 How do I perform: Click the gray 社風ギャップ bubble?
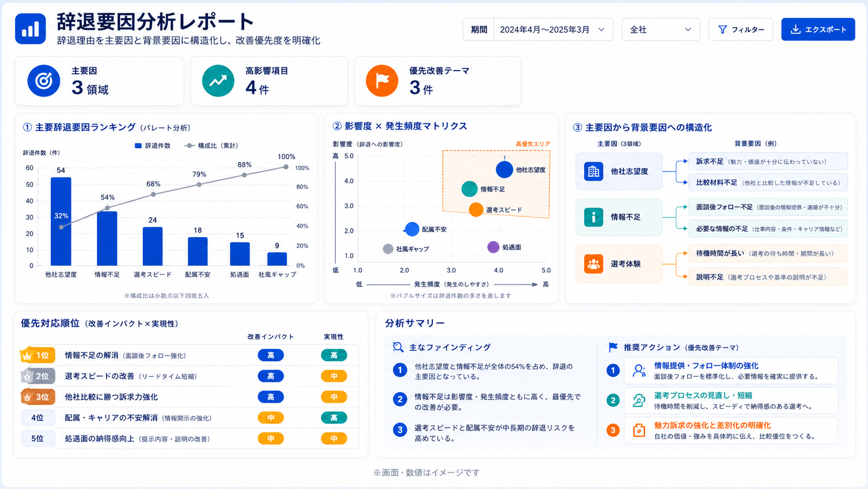click(x=388, y=249)
